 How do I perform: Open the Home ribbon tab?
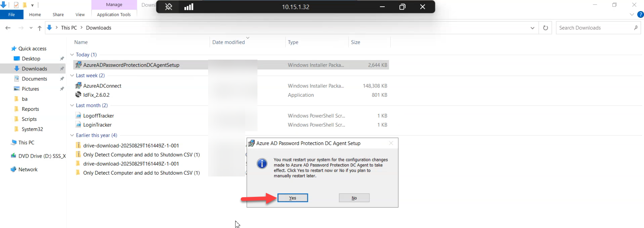point(35,14)
